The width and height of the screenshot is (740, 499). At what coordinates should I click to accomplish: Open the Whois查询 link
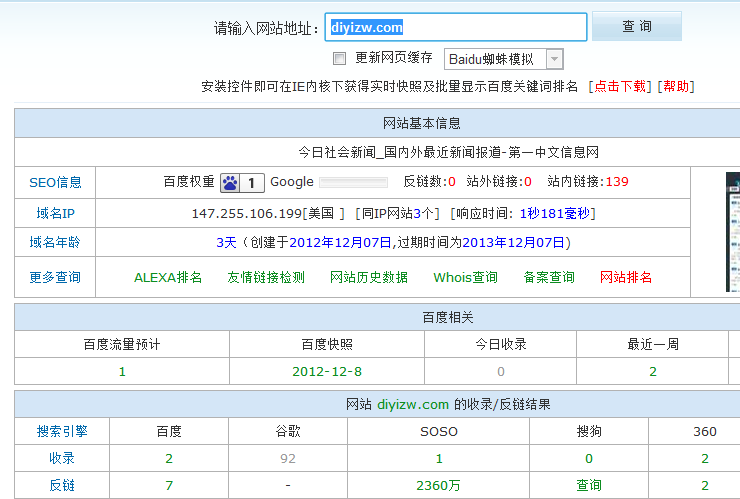[x=465, y=277]
